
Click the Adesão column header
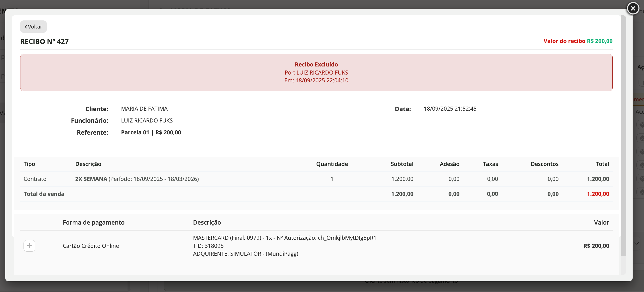pos(449,164)
